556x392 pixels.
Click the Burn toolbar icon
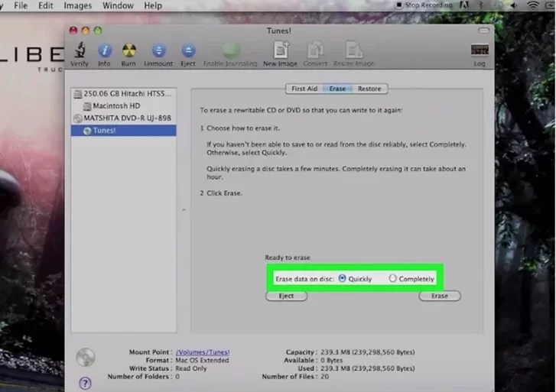click(128, 50)
